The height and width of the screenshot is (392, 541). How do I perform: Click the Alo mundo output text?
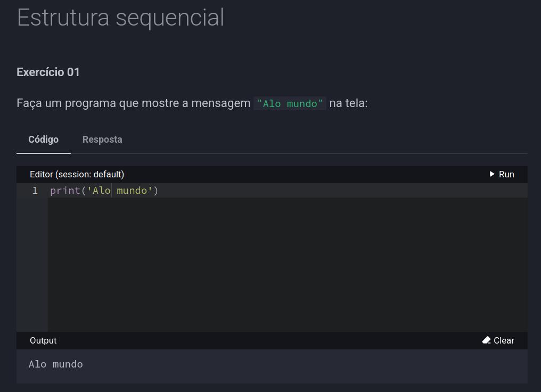[56, 364]
